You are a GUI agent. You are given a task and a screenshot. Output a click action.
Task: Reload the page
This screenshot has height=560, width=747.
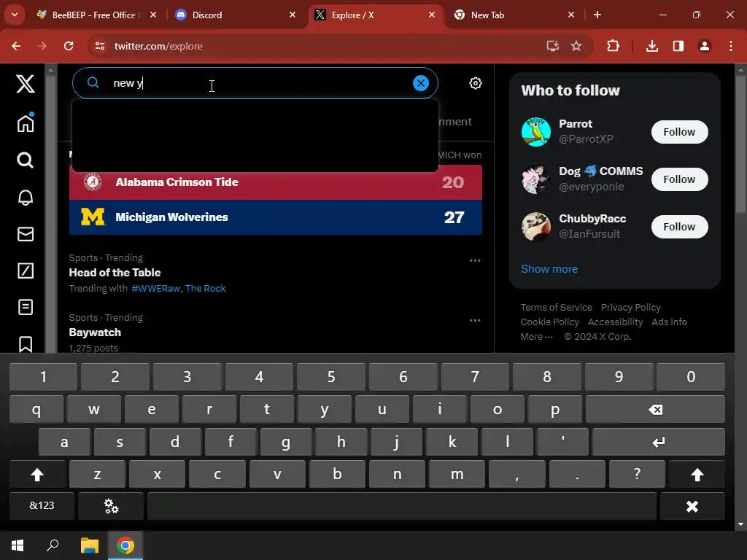(69, 46)
